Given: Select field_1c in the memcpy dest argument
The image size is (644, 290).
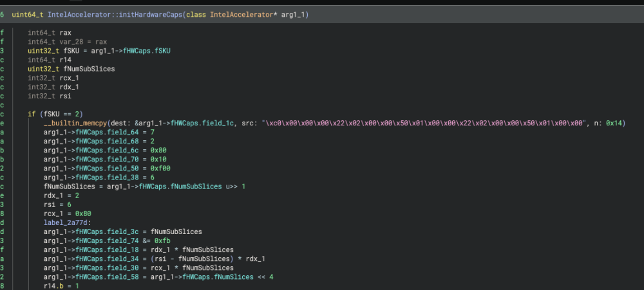Looking at the screenshot, I should pyautogui.click(x=219, y=123).
